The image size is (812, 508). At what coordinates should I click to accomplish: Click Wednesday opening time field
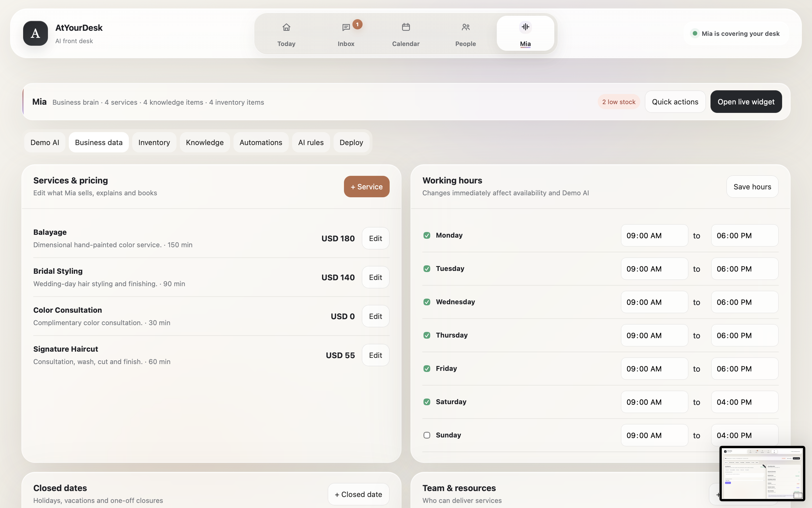[654, 302]
